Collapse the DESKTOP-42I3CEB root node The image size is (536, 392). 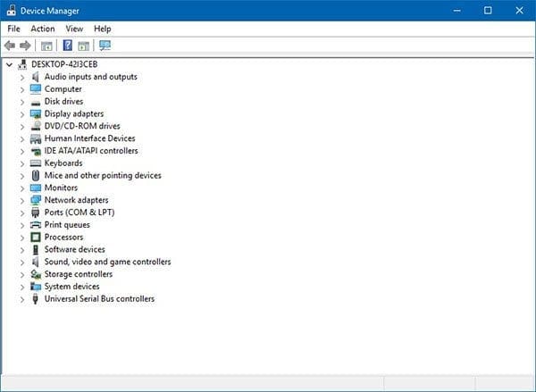(x=9, y=64)
